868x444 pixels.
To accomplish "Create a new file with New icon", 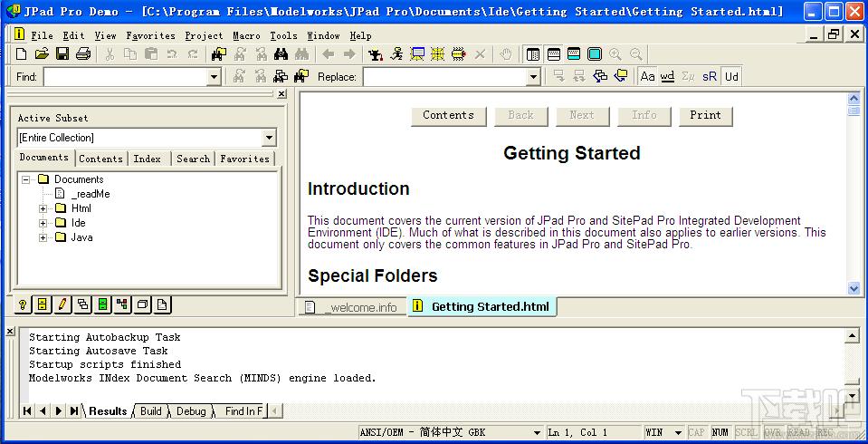I will click(x=21, y=53).
